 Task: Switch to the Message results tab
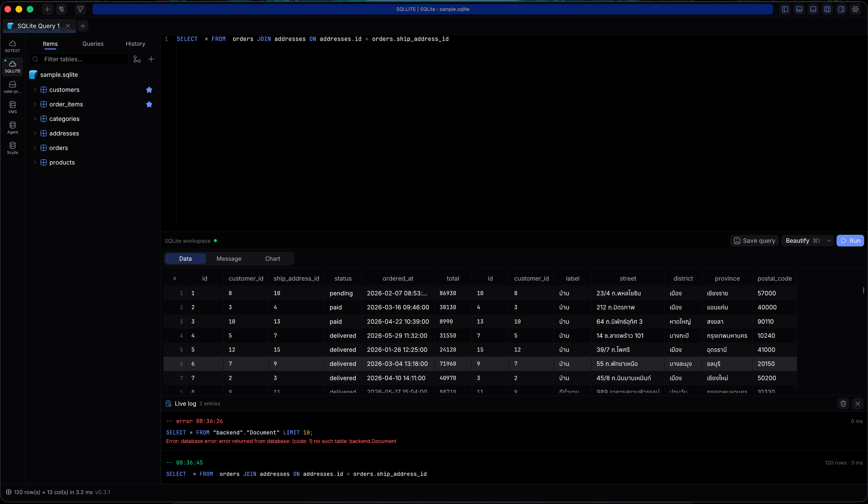click(229, 259)
